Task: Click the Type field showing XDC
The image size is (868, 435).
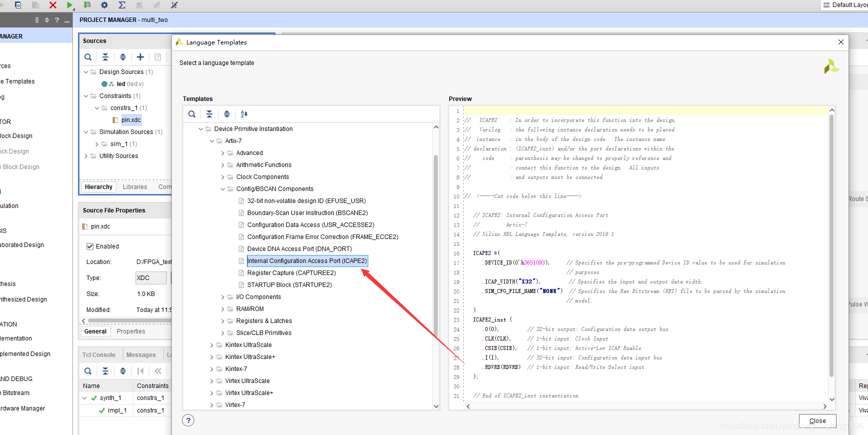Action: (x=151, y=278)
